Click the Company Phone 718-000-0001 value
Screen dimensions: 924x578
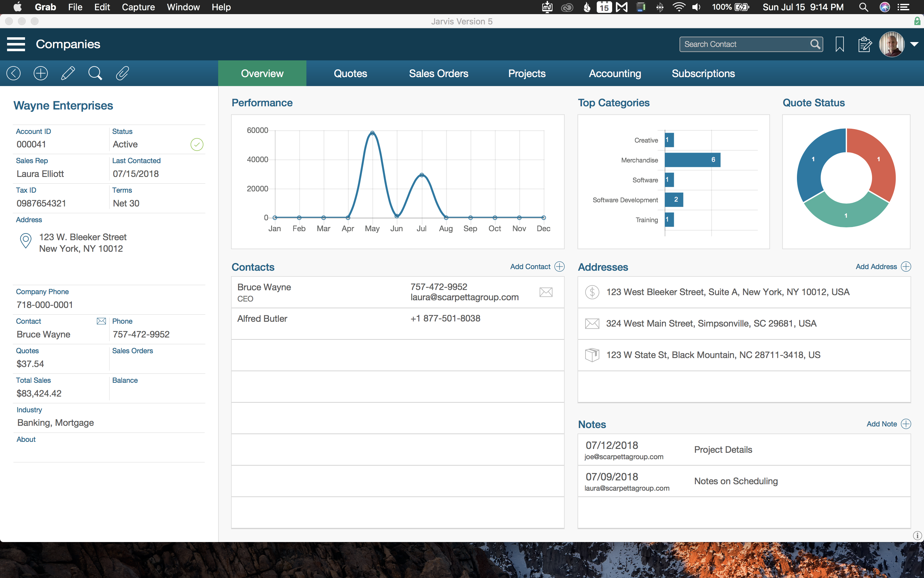[x=45, y=305]
